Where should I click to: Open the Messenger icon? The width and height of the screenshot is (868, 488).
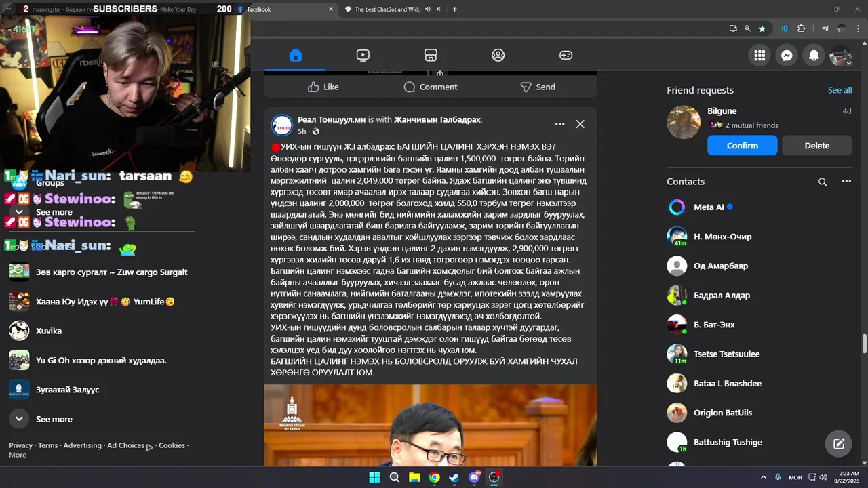[x=787, y=56]
